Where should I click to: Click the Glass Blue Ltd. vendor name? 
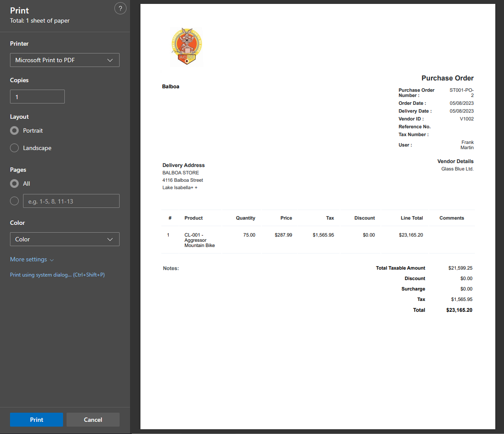pos(457,169)
